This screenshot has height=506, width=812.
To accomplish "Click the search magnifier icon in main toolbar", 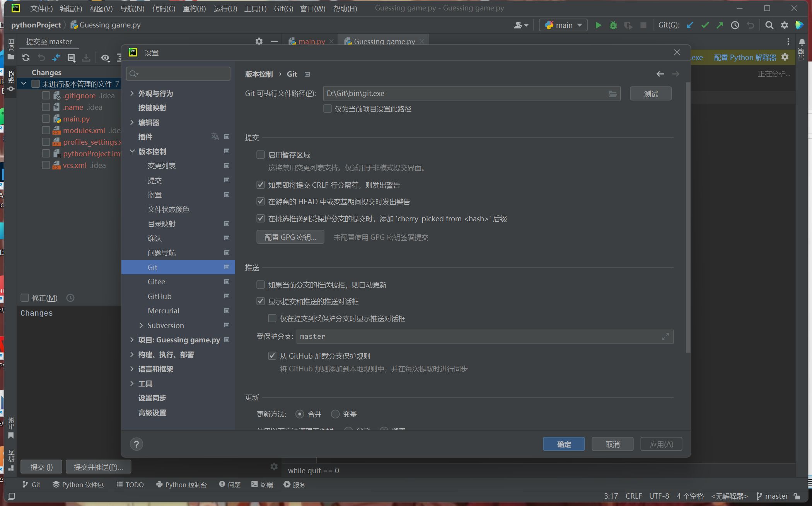I will pyautogui.click(x=769, y=25).
